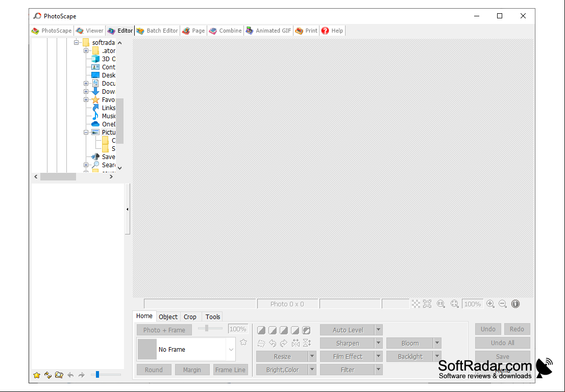Viewport: 565px width, 392px height.
Task: Switch to the Viewer tab
Action: pos(90,31)
